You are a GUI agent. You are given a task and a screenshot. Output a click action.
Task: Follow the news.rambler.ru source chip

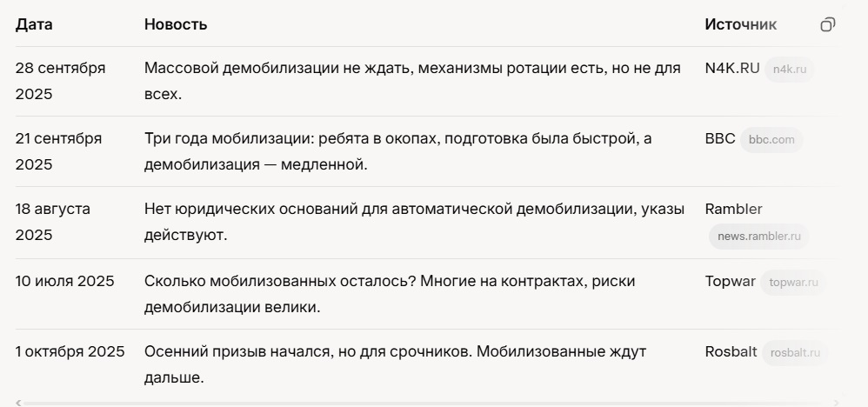tap(758, 237)
